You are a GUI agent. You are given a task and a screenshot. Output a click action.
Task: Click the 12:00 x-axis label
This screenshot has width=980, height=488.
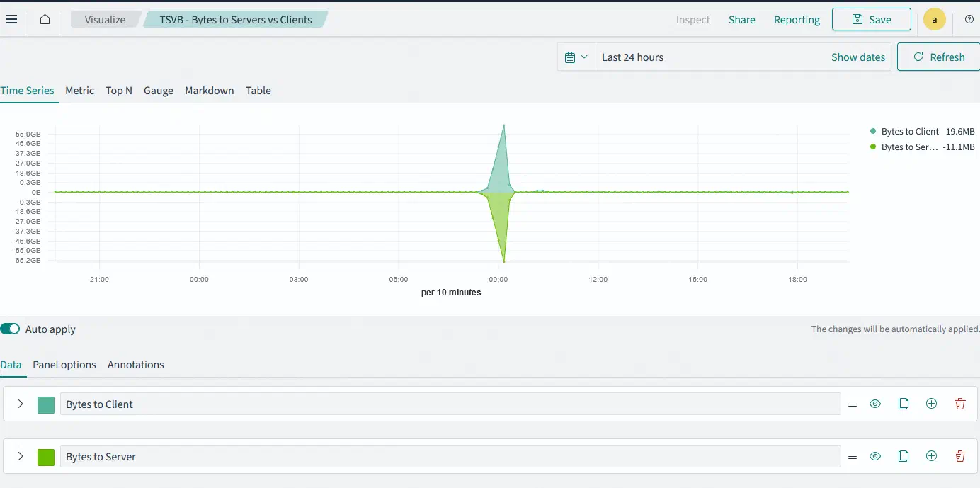(x=598, y=280)
